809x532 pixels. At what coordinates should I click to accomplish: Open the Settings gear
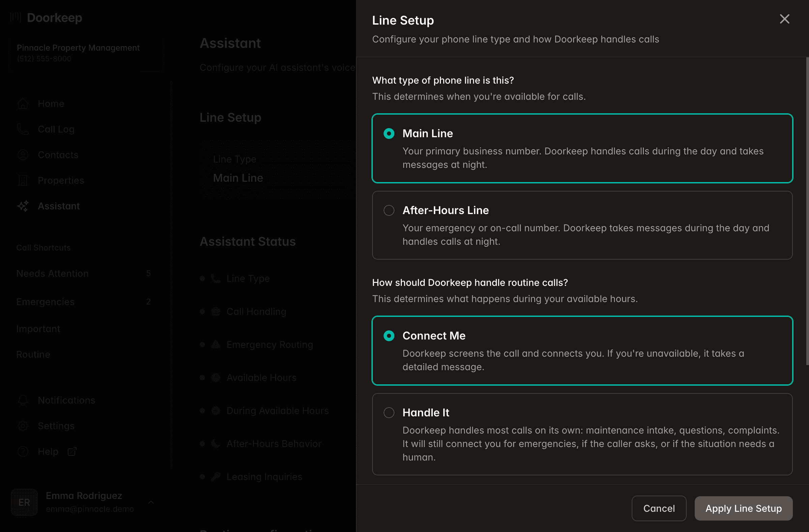[x=23, y=425]
